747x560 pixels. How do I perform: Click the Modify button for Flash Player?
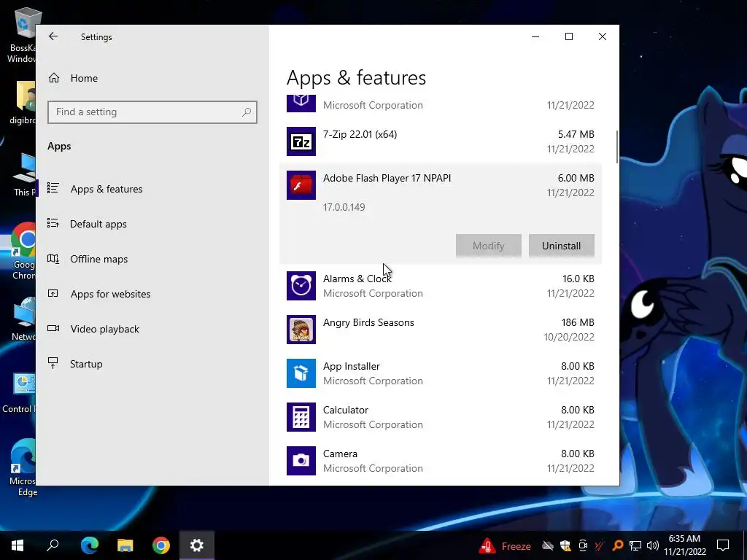point(488,246)
